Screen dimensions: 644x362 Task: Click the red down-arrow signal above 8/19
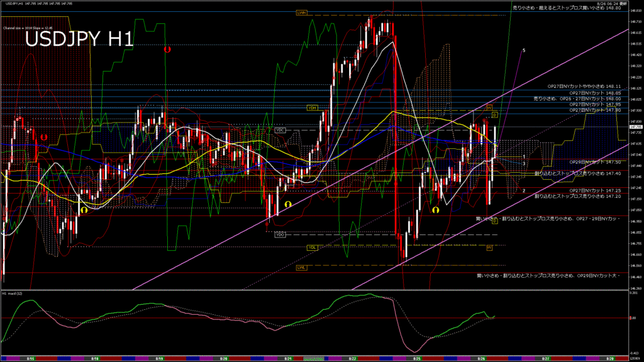pos(167,48)
